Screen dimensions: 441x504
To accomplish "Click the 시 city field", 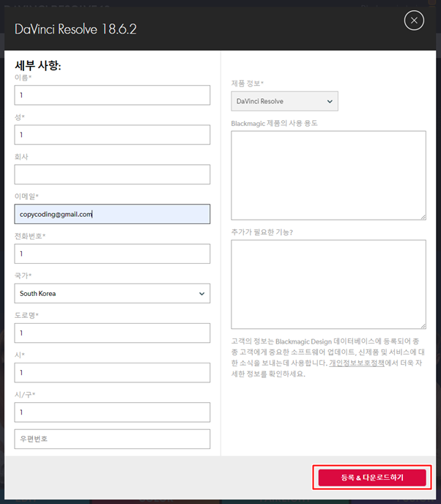I will pos(112,373).
